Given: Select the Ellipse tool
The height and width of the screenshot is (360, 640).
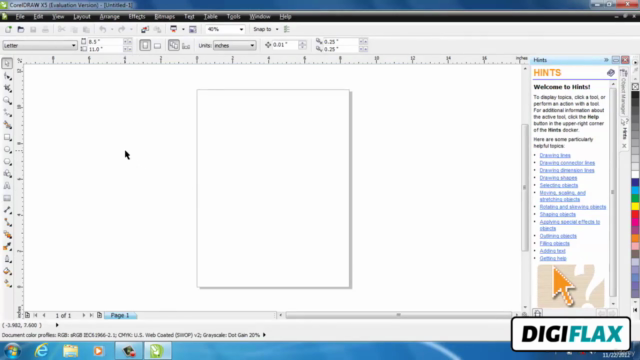Looking at the screenshot, I should point(7,149).
